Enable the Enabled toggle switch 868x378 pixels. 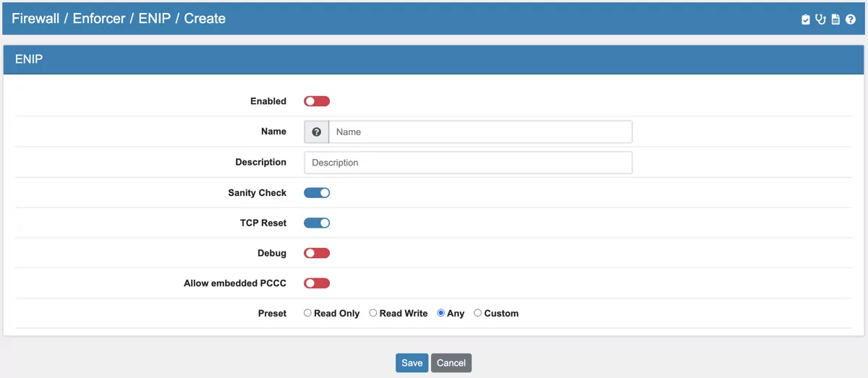[x=317, y=101]
